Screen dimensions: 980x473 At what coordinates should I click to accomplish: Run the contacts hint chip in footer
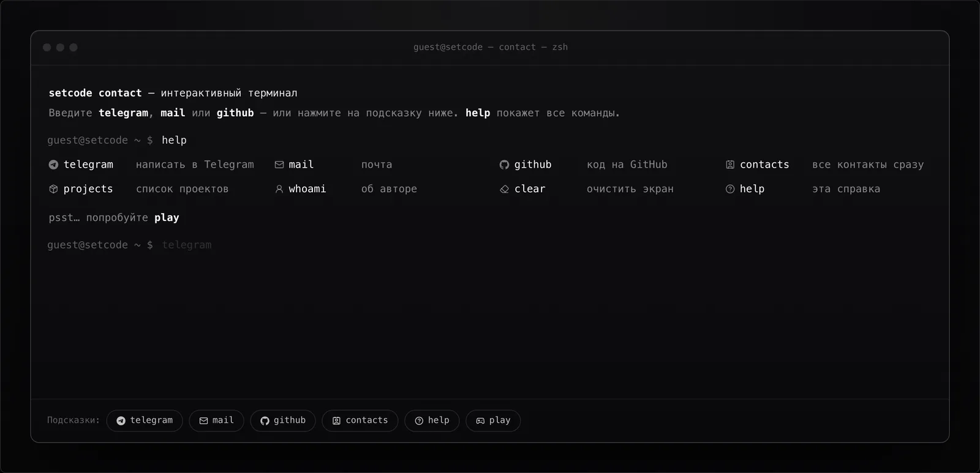click(x=360, y=420)
